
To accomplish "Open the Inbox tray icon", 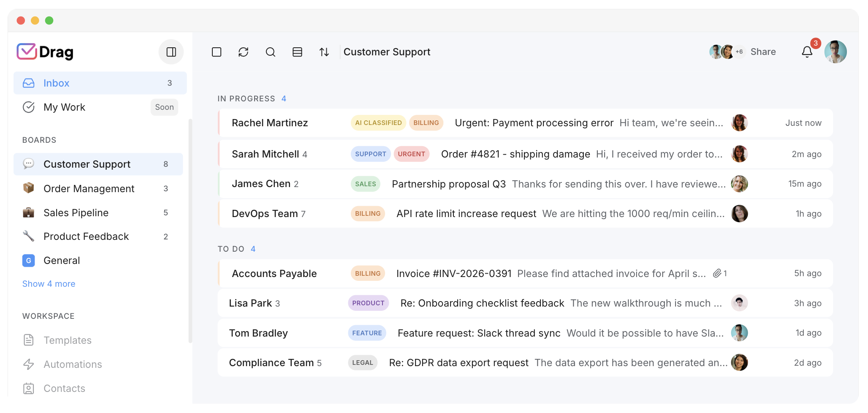I will 29,83.
